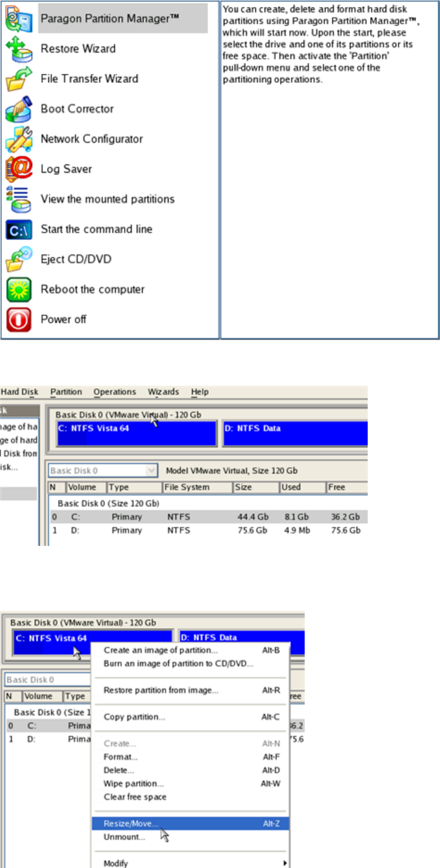Image resolution: width=440 pixels, height=868 pixels.
Task: Click the Paragon Partition Manager icon
Action: pyautogui.click(x=19, y=18)
